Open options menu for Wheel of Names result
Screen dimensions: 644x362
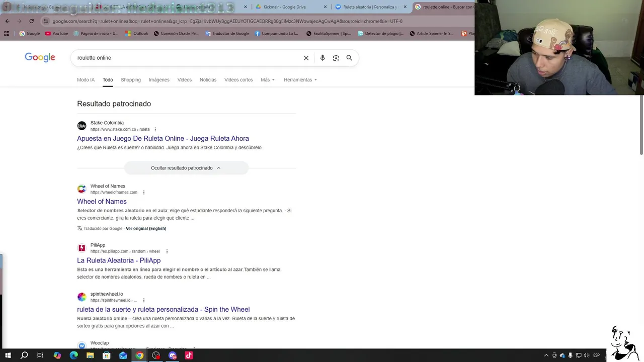144,192
